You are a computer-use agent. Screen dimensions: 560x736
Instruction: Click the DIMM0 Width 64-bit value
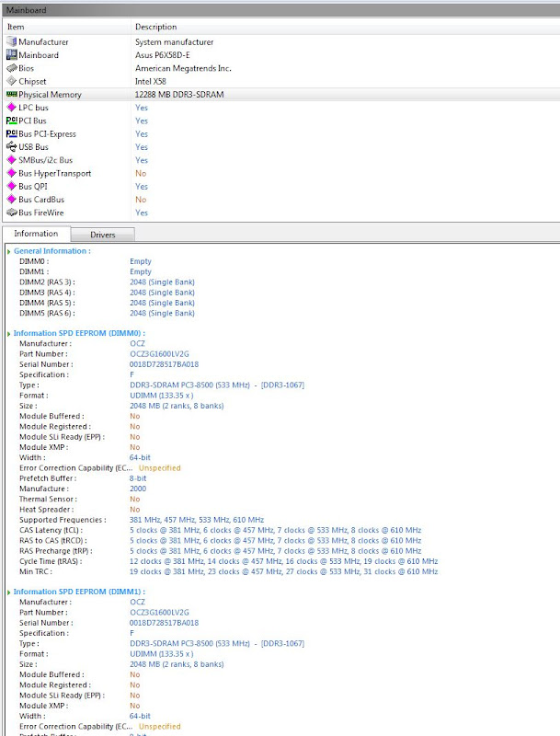[x=140, y=457]
